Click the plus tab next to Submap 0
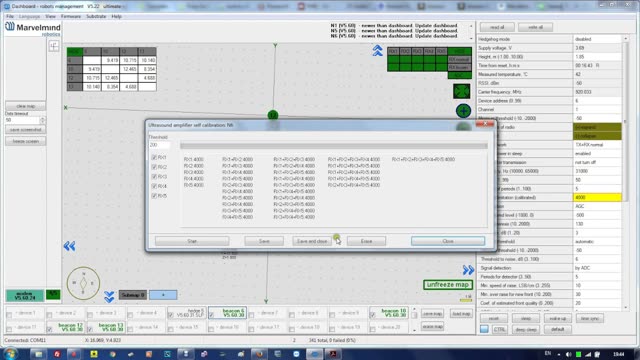640x360 pixels. click(163, 295)
